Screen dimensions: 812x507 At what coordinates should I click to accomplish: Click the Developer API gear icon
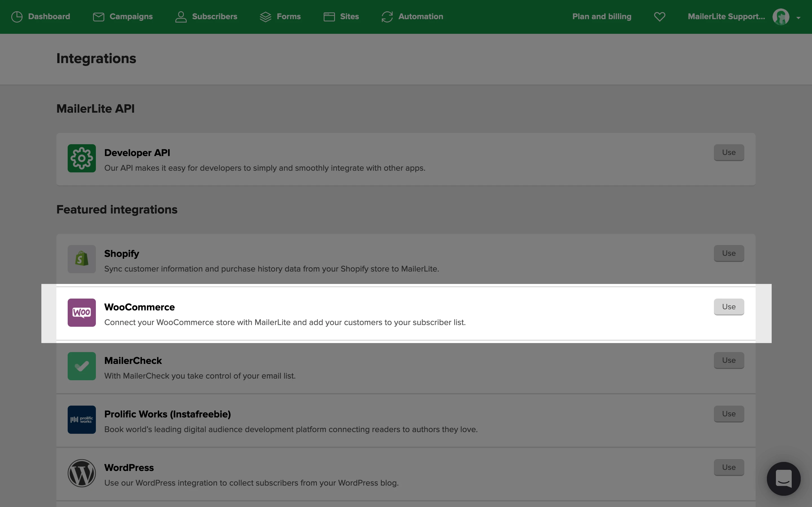point(81,158)
